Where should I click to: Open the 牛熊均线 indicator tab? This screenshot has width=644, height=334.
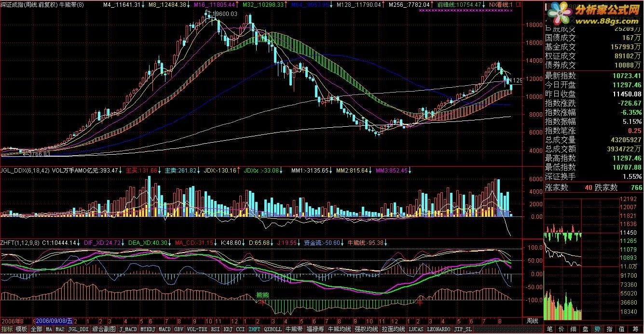[339, 329]
